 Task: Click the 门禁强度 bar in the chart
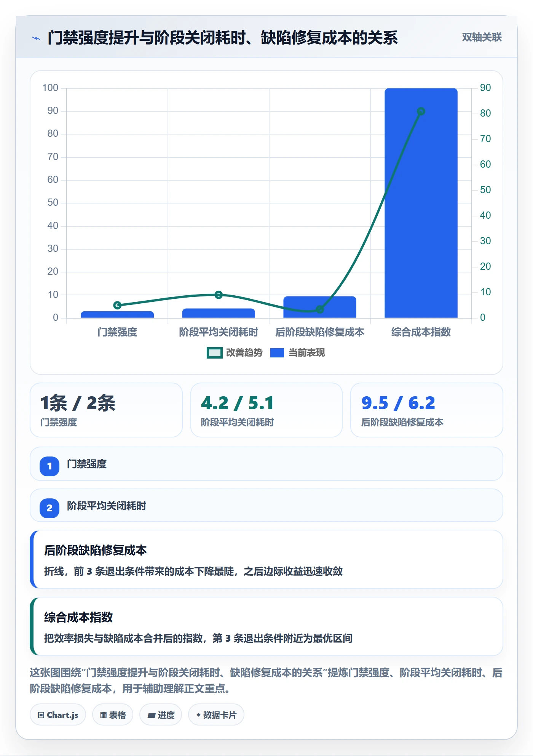[117, 315]
